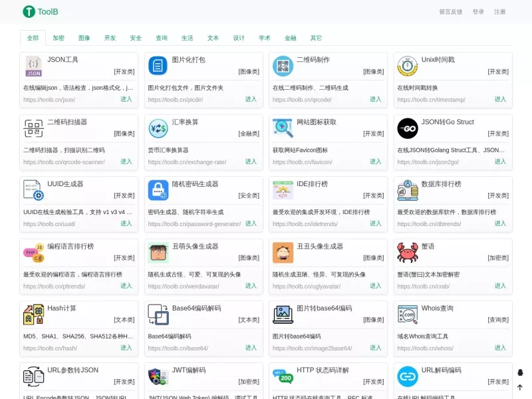Click the 图片转base64编码 title text

[x=325, y=308]
